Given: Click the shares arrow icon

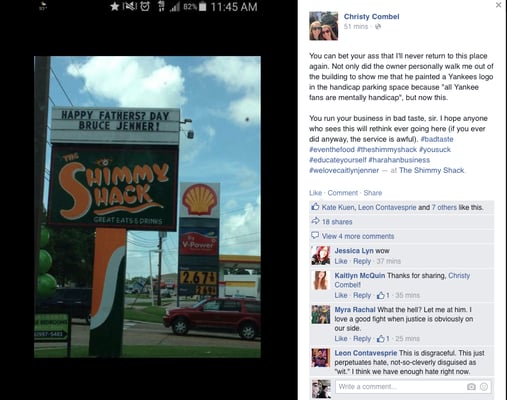Looking at the screenshot, I should tap(315, 221).
